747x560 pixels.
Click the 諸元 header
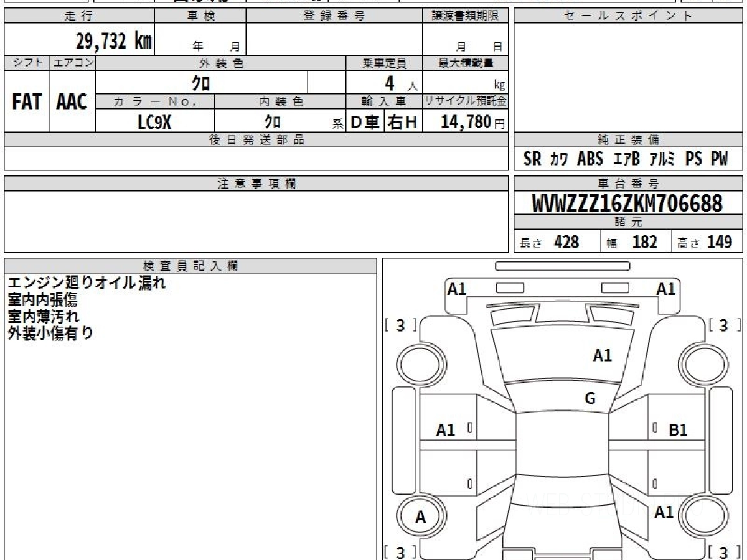point(629,222)
